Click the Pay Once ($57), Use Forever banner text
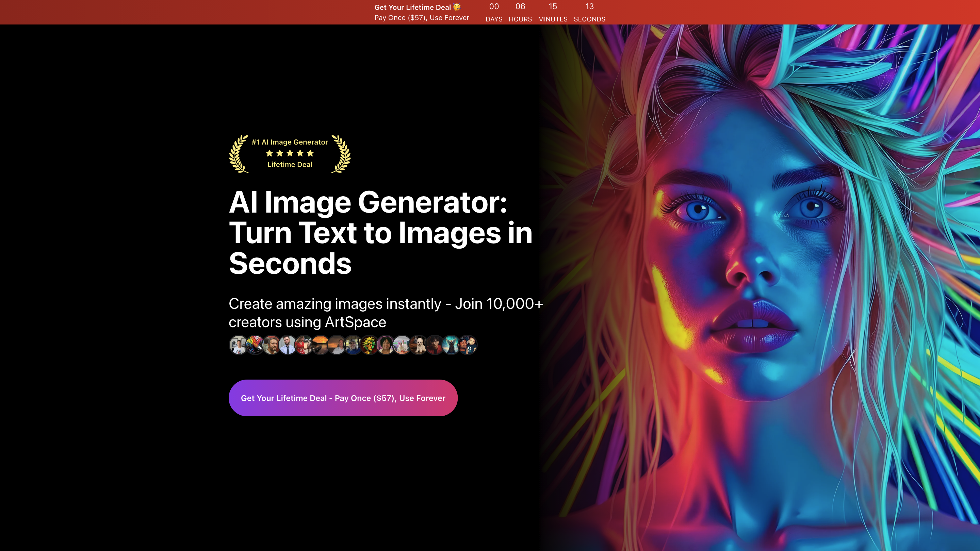The height and width of the screenshot is (551, 980). (x=422, y=18)
